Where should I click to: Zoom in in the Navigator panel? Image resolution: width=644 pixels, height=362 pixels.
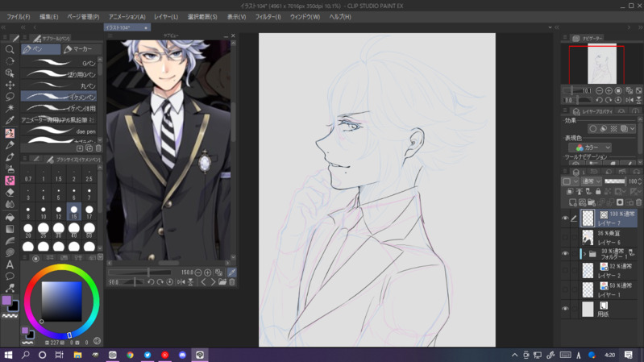coord(609,91)
